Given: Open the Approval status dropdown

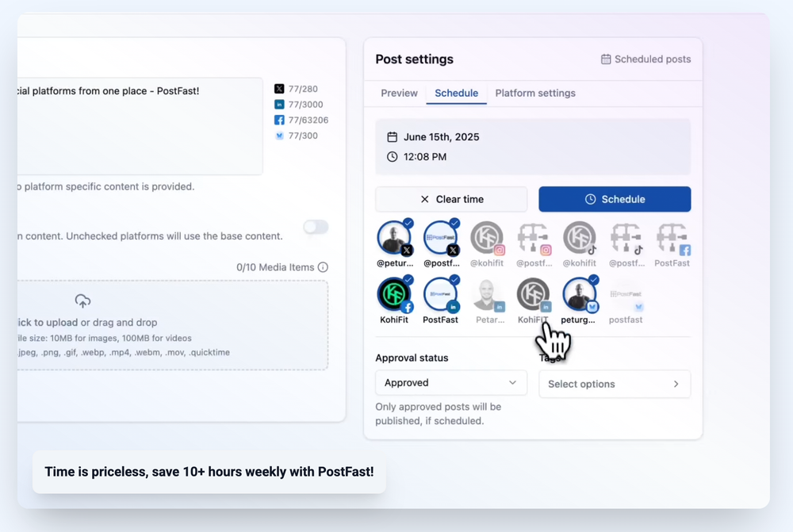Looking at the screenshot, I should 451,383.
